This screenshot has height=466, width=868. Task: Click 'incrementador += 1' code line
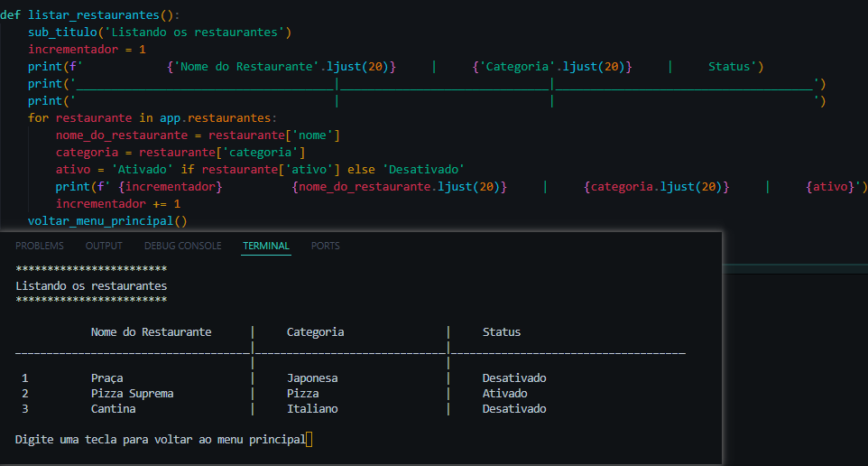coord(118,204)
